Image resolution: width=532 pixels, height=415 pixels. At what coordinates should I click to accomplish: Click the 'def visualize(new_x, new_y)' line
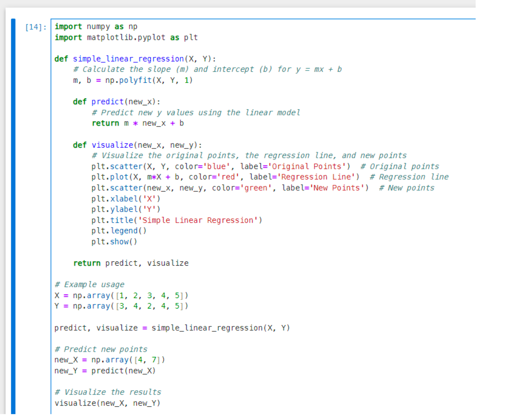(137, 145)
